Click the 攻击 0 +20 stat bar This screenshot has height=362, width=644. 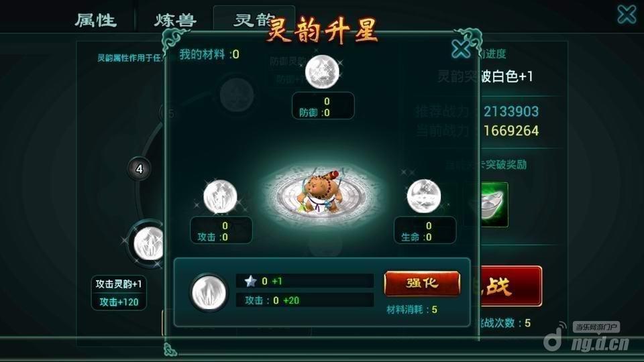point(305,300)
